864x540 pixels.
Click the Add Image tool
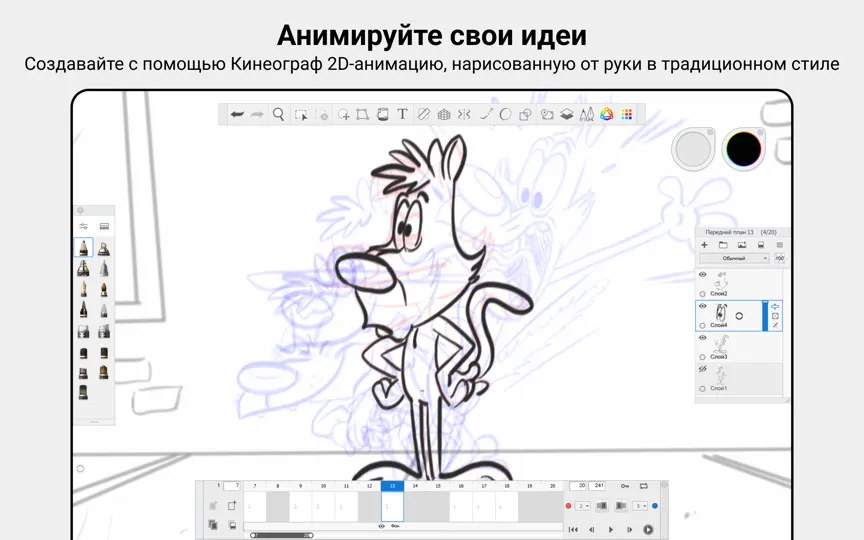[547, 115]
